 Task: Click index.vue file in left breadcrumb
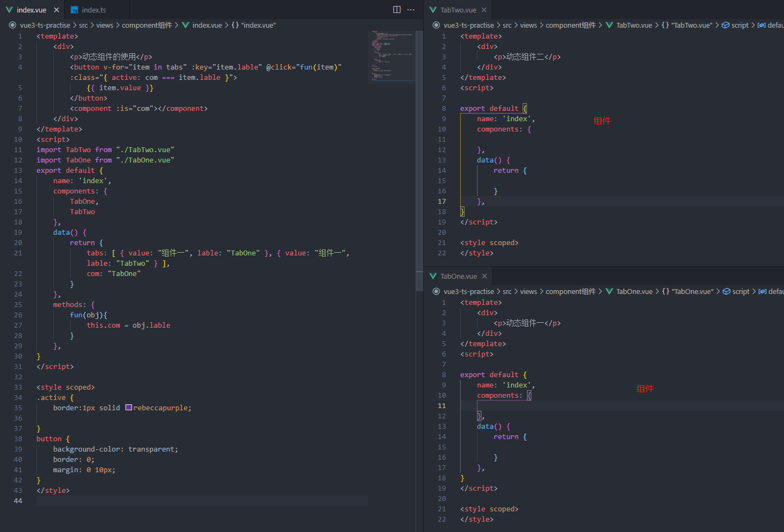click(207, 25)
